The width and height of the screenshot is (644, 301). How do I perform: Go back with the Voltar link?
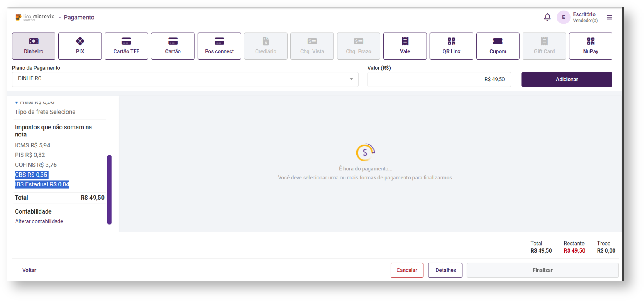29,270
